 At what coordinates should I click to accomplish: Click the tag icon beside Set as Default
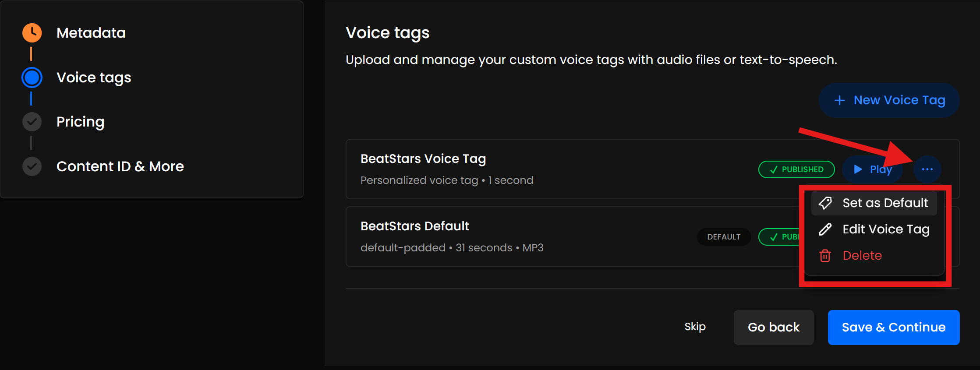(x=825, y=203)
